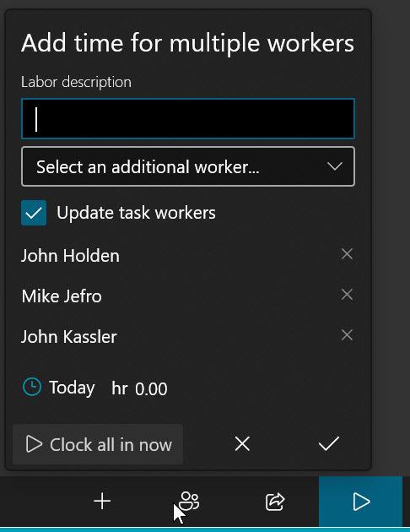Click the plus add icon in bottom toolbar
The image size is (410, 532).
click(x=102, y=502)
